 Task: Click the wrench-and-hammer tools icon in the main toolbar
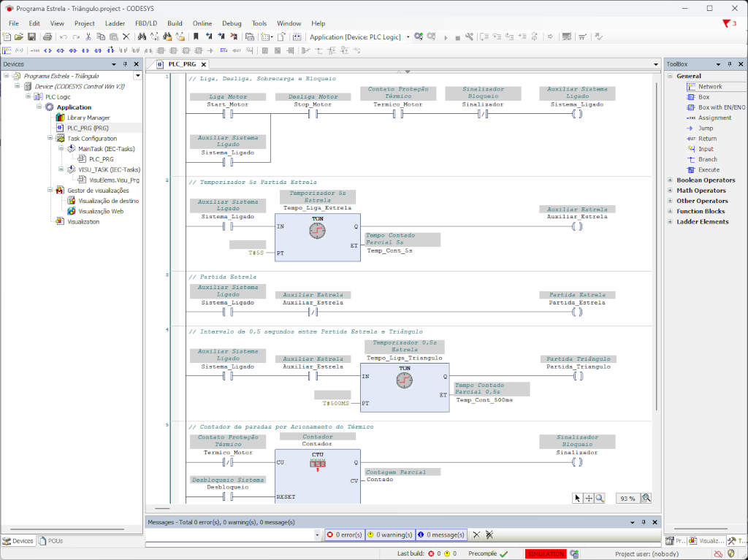[470, 37]
